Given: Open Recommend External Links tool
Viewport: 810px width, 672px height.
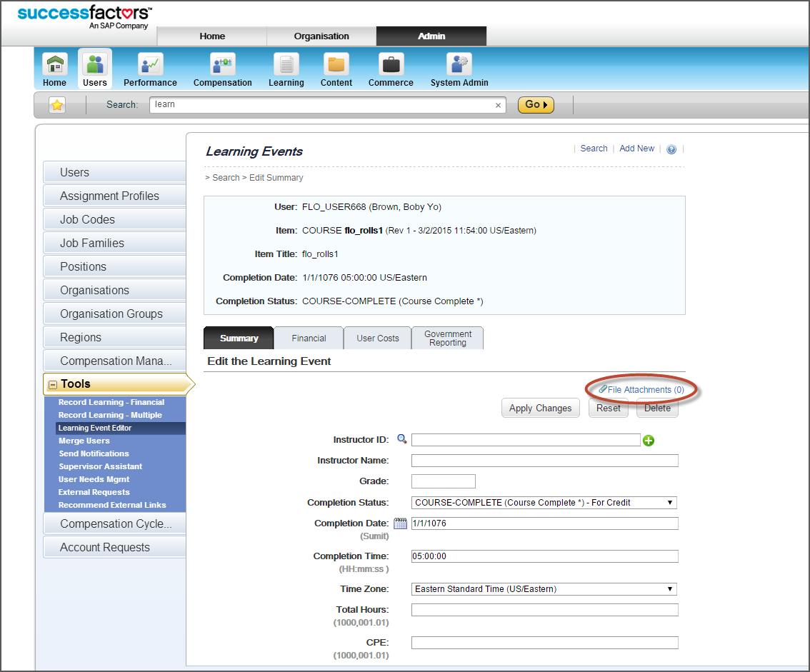Looking at the screenshot, I should point(112,505).
